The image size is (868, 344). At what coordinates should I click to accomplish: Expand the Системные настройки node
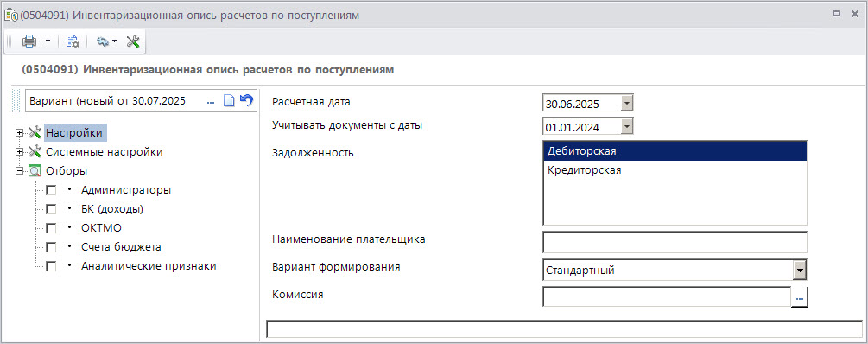tap(20, 152)
